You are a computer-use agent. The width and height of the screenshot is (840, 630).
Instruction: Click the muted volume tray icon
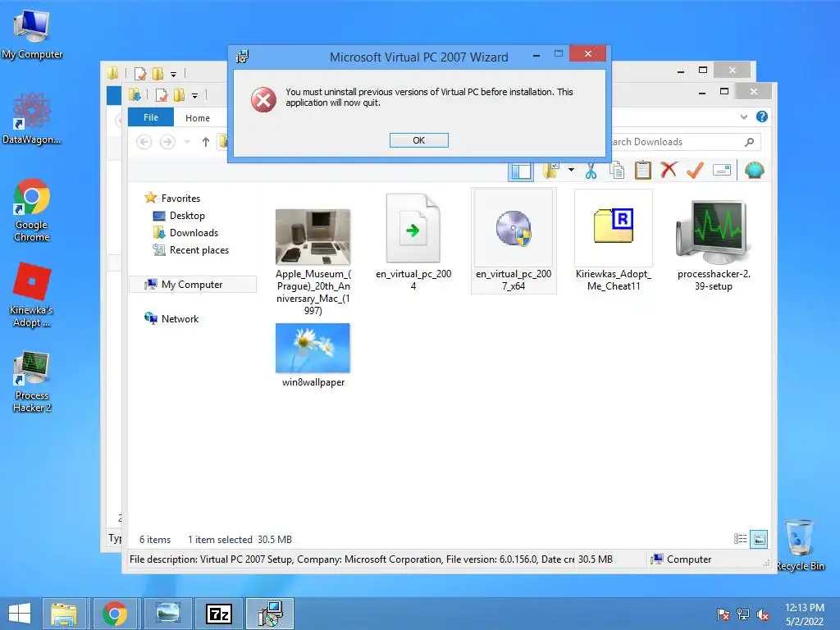pyautogui.click(x=762, y=615)
